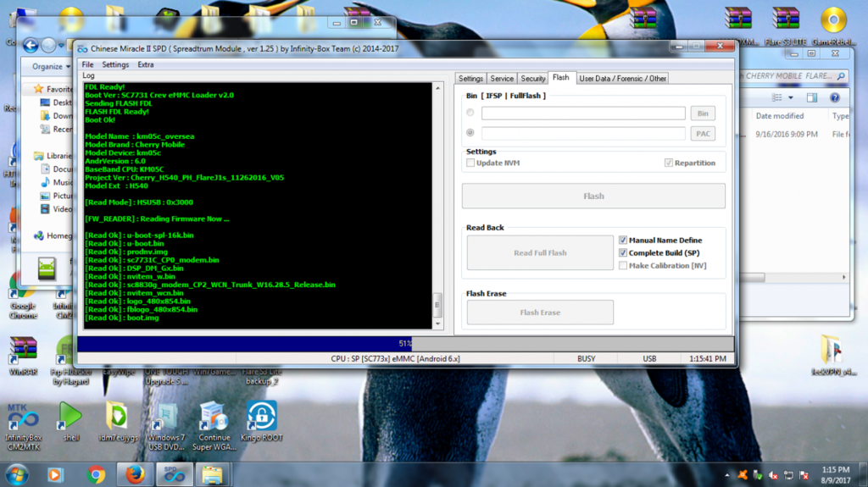
Task: Click the Flash Erase button
Action: (540, 313)
